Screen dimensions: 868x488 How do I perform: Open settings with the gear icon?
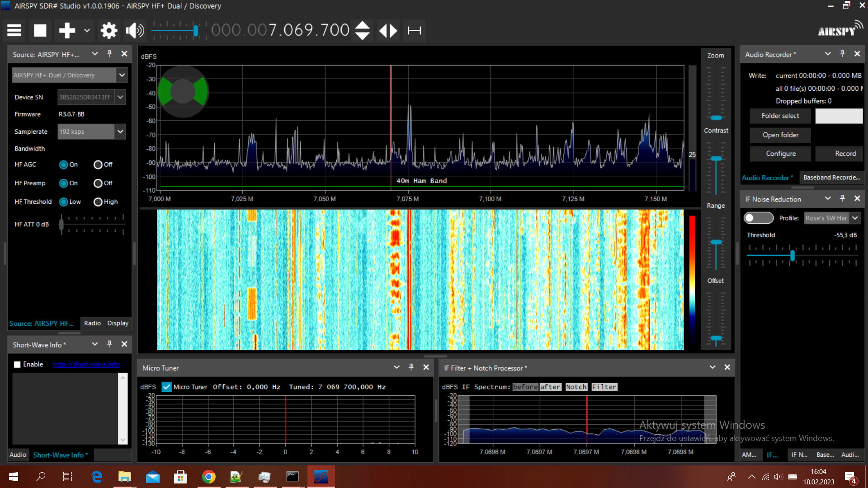(109, 30)
